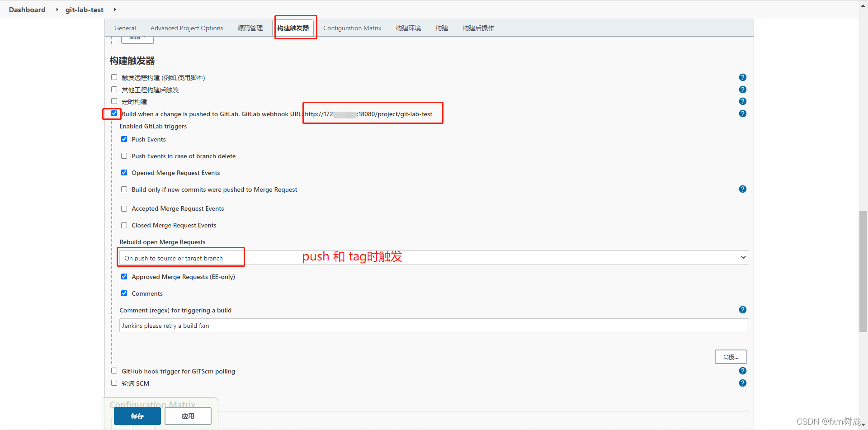Enable 触发远程构建 checkbox
Image resolution: width=868 pixels, height=430 pixels.
[114, 77]
